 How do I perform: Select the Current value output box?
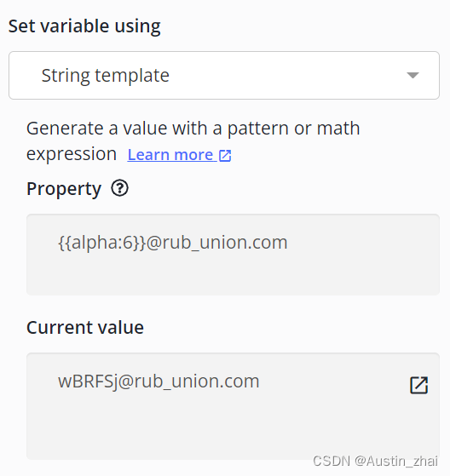[233, 406]
